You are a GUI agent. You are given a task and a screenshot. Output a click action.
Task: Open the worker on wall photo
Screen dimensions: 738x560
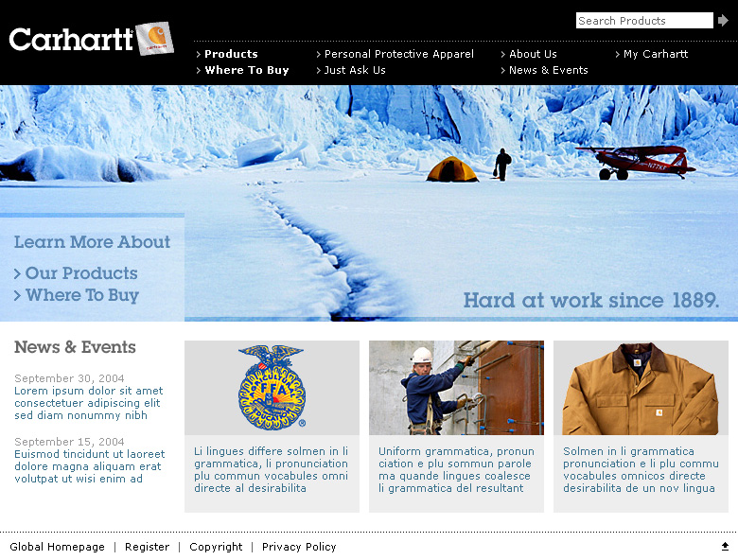coord(456,387)
